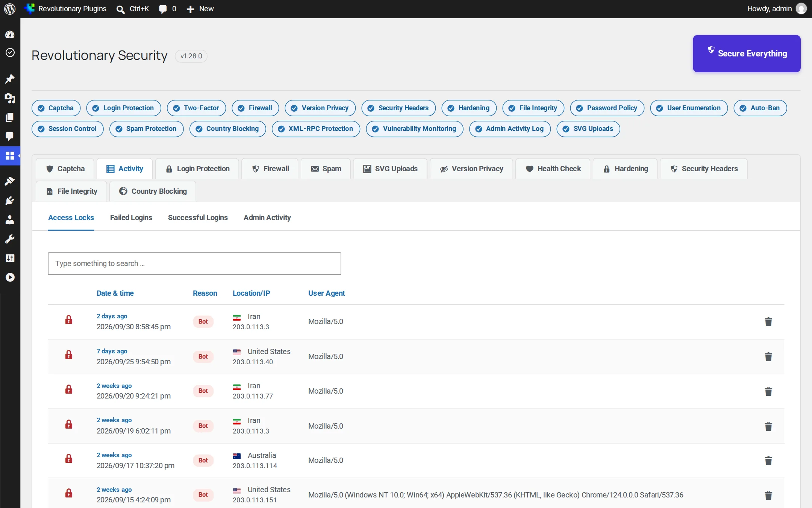This screenshot has width=812, height=508.
Task: Switch to the Firewall tab
Action: pos(270,169)
